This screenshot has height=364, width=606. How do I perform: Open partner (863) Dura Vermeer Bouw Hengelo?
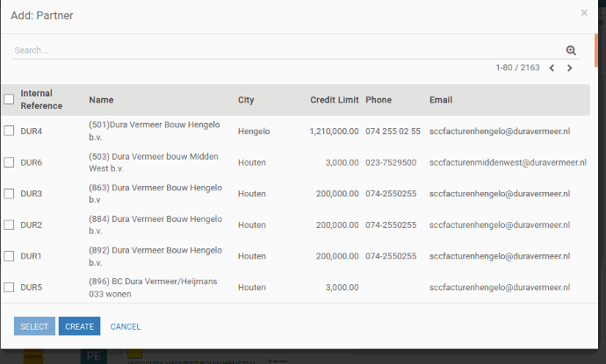pos(155,193)
